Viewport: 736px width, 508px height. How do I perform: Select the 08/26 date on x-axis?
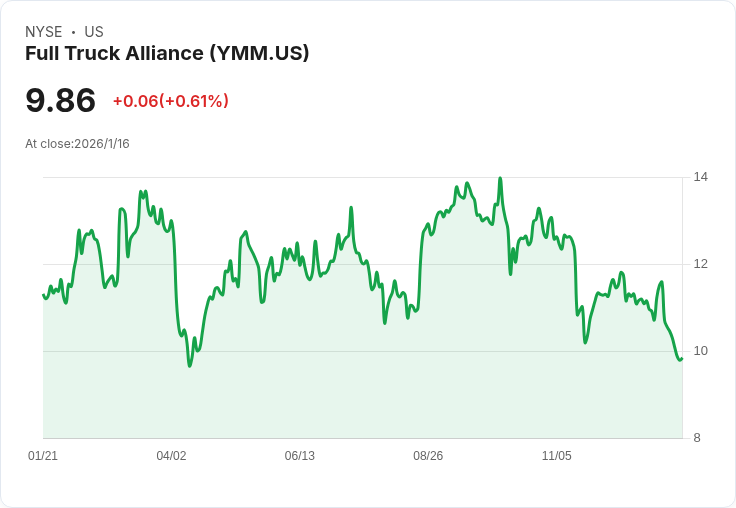[428, 456]
